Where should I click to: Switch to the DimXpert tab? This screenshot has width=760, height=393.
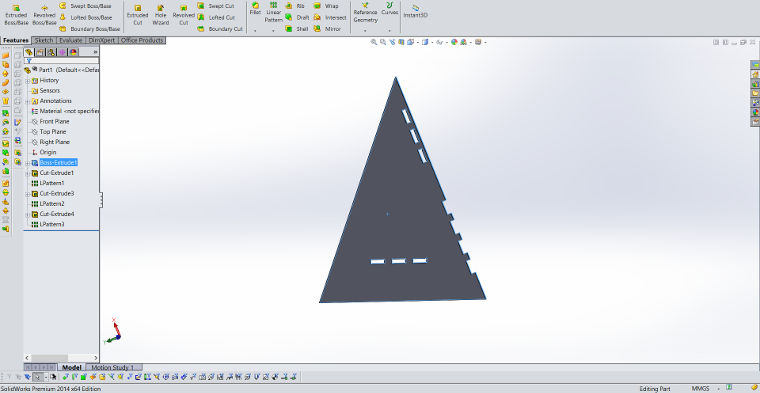tap(102, 40)
